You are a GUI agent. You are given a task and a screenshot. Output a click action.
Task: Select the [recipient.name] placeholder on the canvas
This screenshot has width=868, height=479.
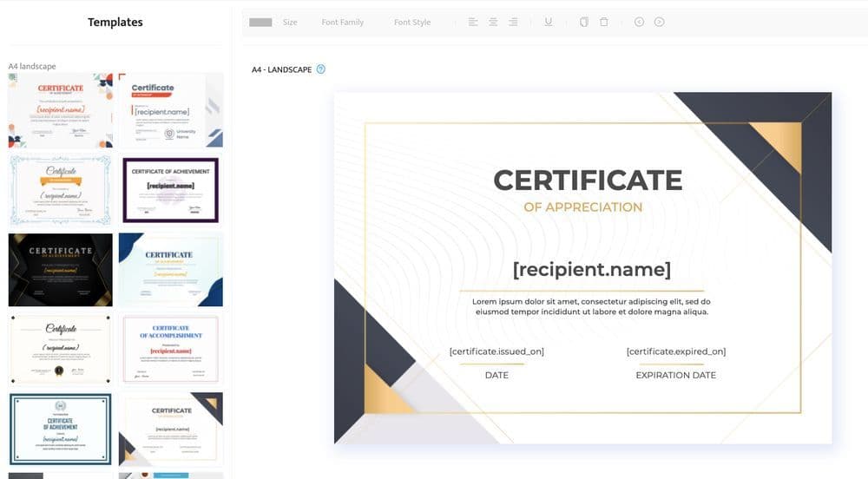click(591, 269)
